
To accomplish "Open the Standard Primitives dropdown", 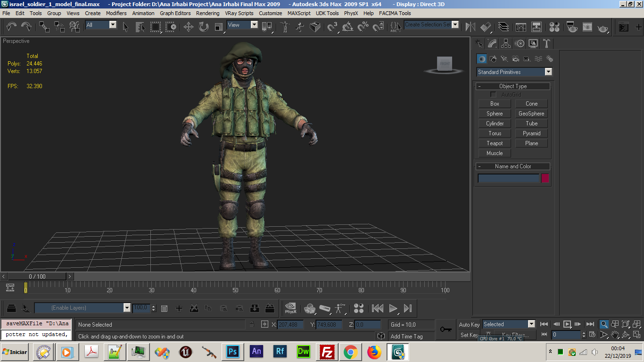I will pyautogui.click(x=548, y=72).
